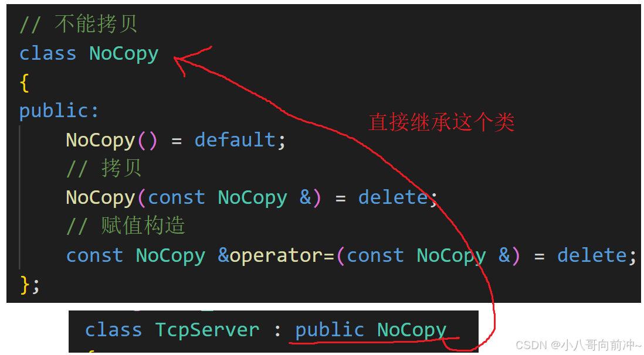The image size is (644, 355).
Task: Click the const keyword in copy constructor
Action: pyautogui.click(x=176, y=197)
